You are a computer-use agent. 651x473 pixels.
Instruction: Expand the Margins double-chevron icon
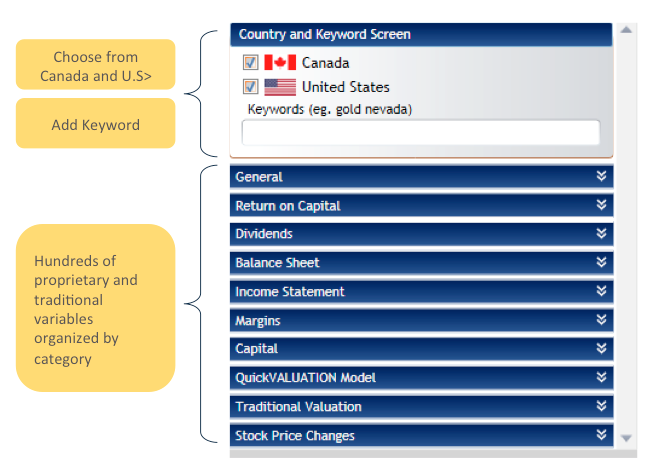601,319
